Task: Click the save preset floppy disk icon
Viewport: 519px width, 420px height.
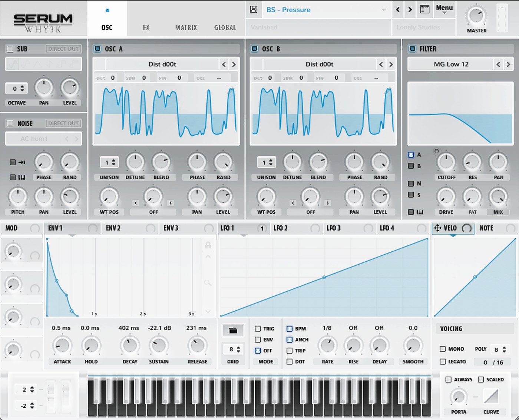Action: pos(254,10)
